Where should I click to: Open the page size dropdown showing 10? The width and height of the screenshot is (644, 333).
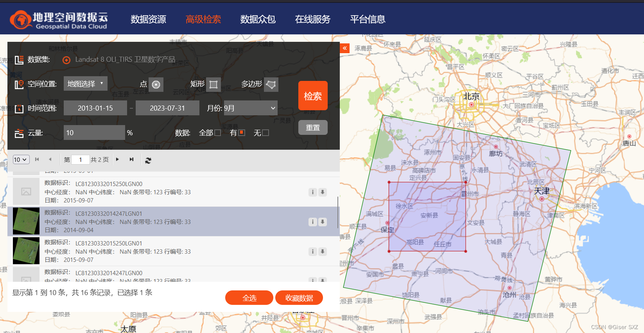click(21, 159)
